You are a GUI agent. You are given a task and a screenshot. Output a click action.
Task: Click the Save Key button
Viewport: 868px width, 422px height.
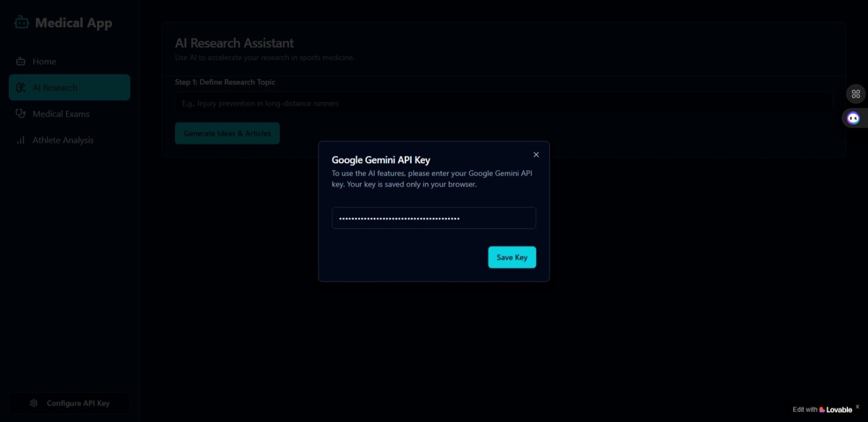point(512,258)
